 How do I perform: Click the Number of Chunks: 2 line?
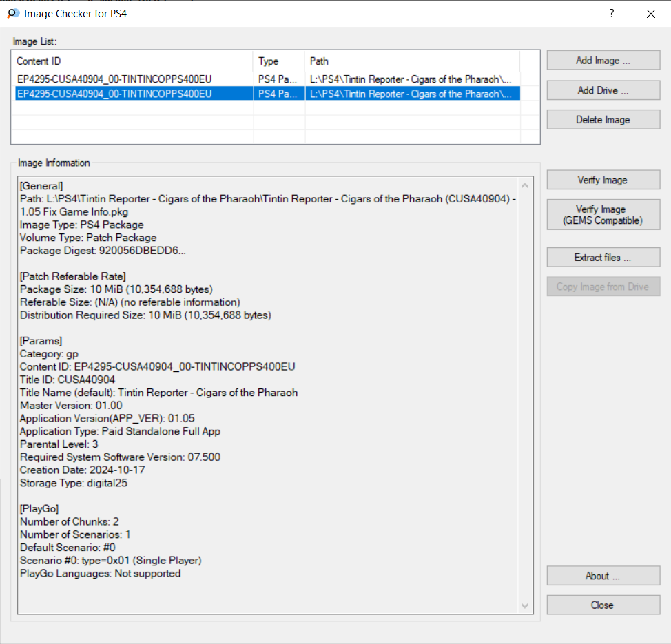click(70, 521)
